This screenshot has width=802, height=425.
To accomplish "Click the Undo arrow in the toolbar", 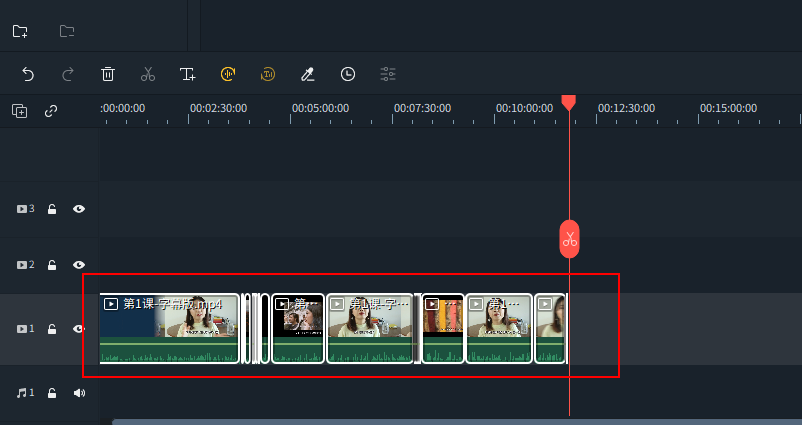I will point(28,74).
